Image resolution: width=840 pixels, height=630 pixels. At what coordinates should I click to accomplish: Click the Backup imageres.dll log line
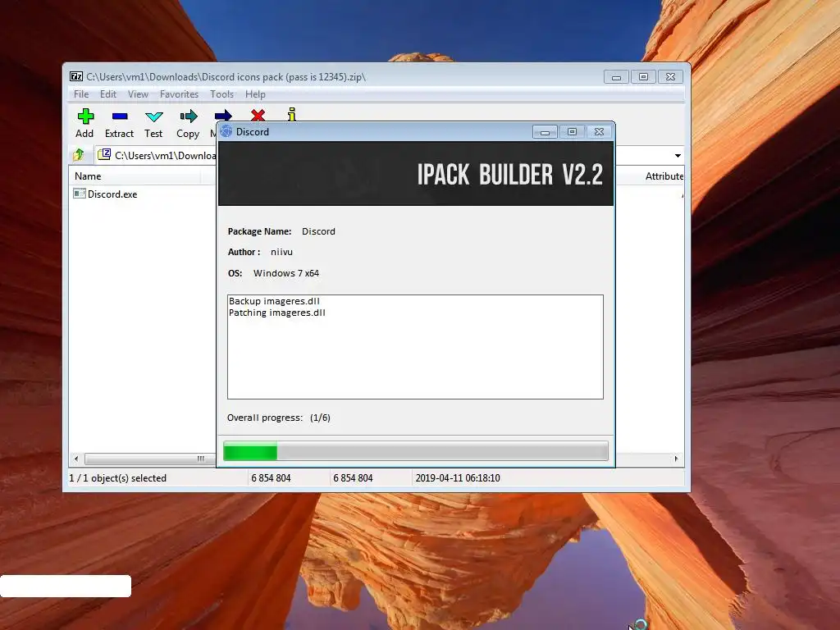click(274, 301)
